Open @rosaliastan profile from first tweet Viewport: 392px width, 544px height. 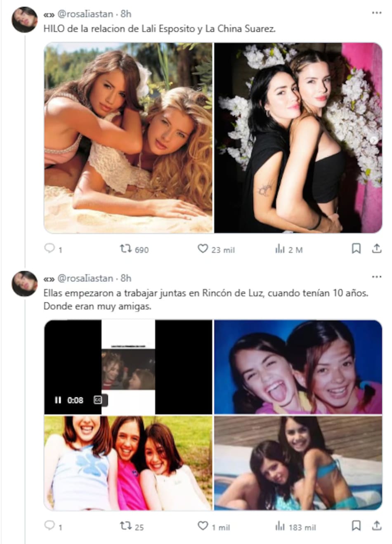(x=85, y=14)
